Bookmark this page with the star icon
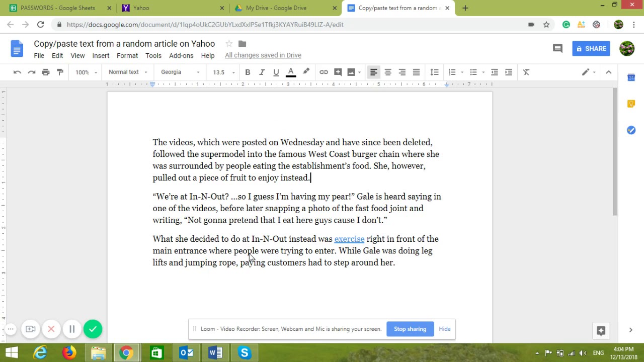 click(x=546, y=24)
